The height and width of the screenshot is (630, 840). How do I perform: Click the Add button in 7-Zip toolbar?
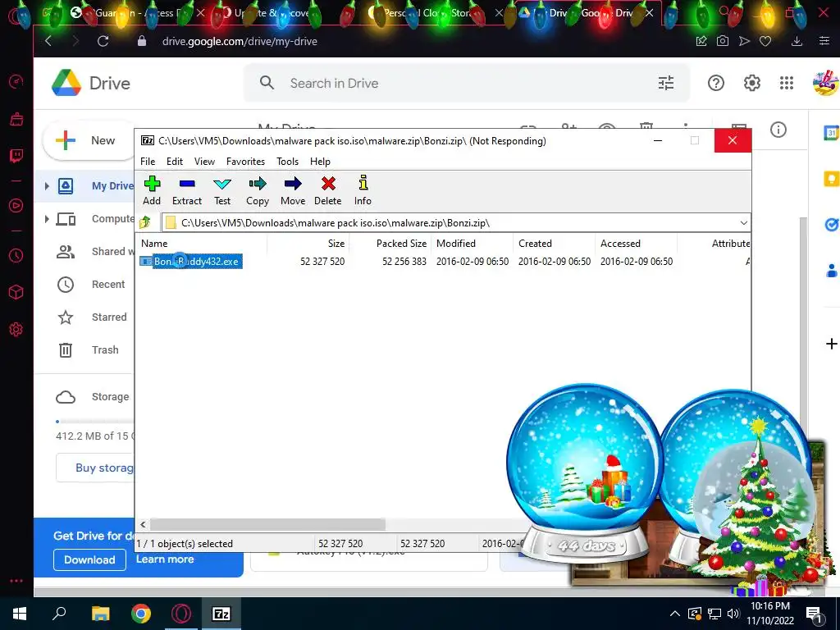(152, 190)
